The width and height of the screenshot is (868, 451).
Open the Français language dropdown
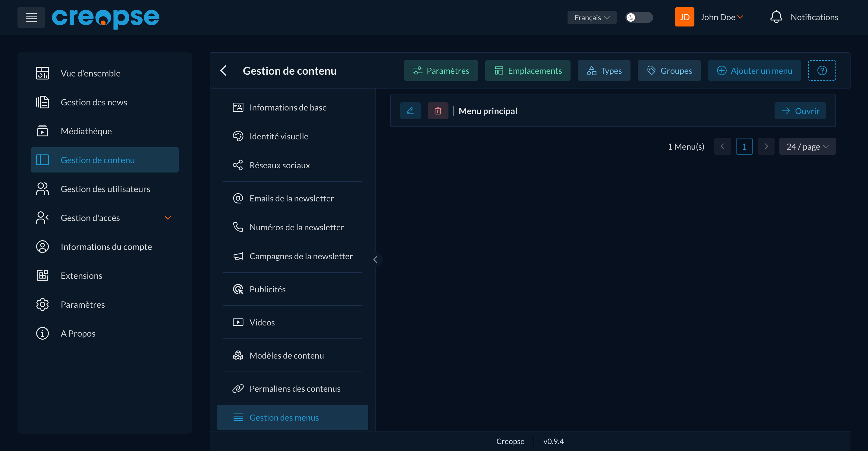click(x=592, y=17)
